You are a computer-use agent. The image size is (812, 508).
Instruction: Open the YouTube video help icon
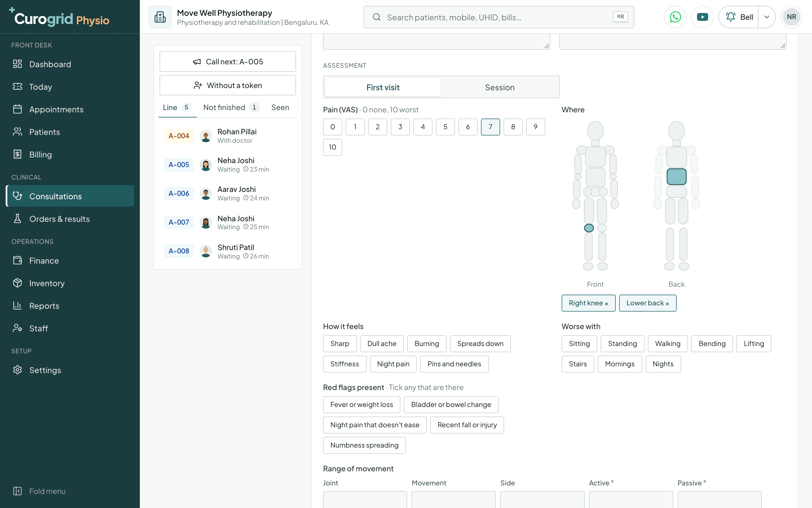[x=702, y=17]
